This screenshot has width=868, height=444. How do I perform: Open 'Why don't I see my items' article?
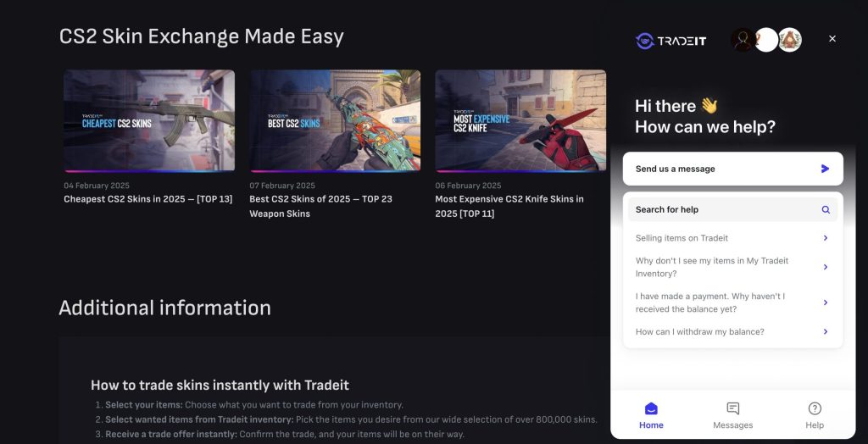pos(712,267)
